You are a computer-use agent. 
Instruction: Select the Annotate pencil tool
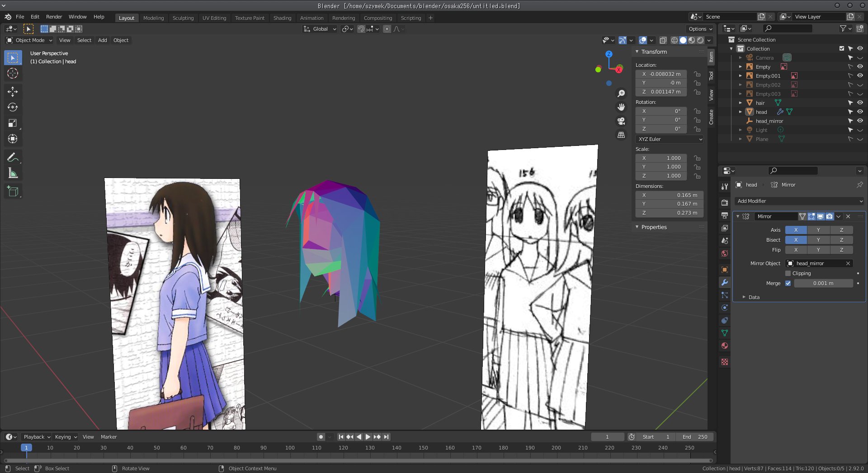[x=13, y=157]
